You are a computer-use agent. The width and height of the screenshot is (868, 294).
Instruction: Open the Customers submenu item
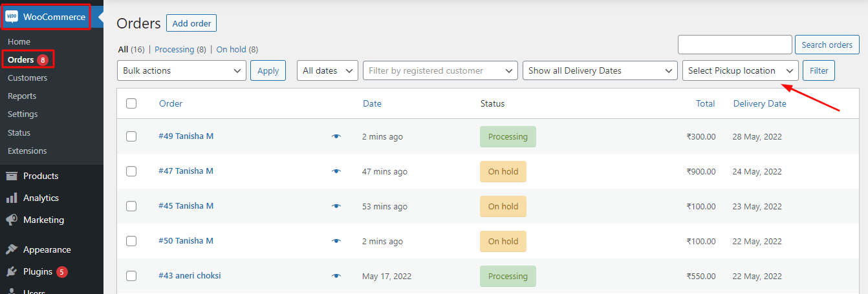(27, 78)
